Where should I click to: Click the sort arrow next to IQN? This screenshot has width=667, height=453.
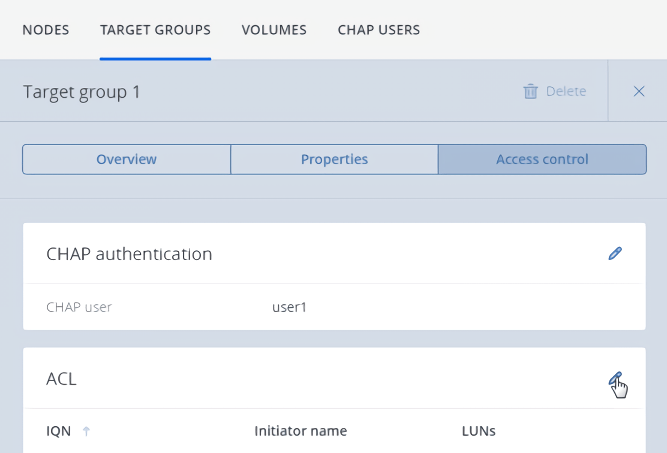[x=86, y=431]
